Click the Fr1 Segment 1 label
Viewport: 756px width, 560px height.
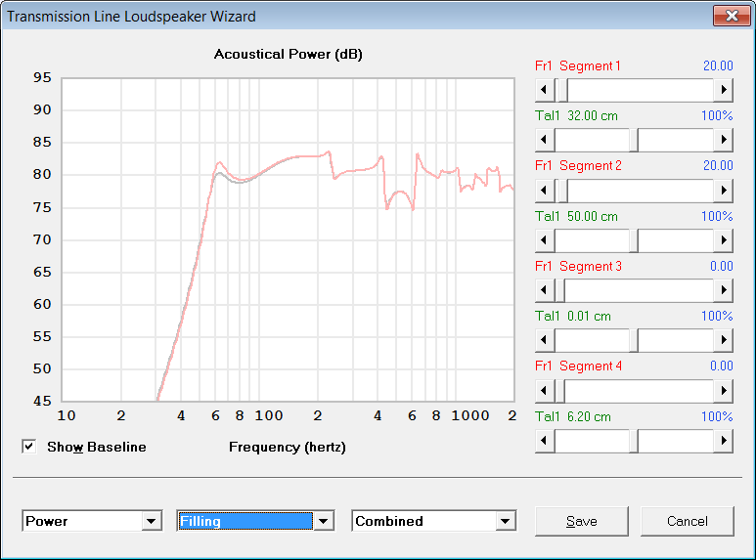coord(578,66)
